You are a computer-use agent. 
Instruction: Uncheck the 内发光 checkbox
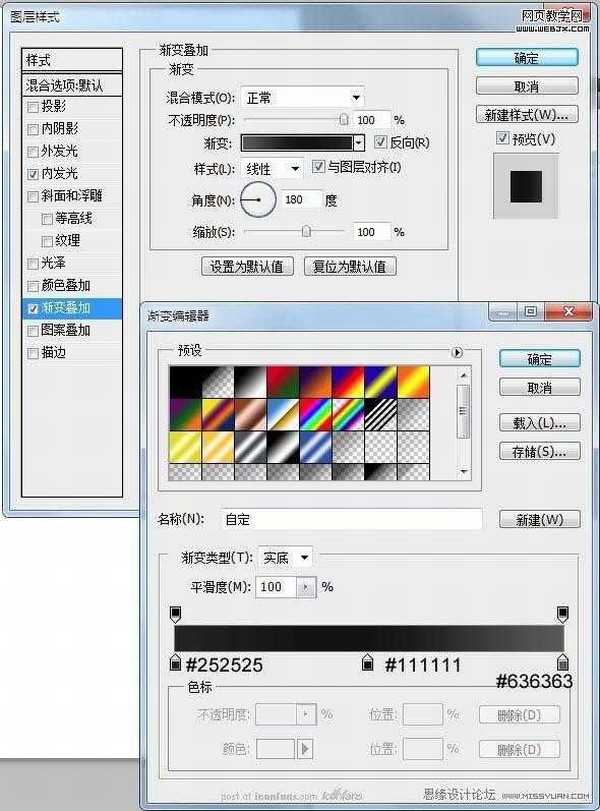[33, 174]
